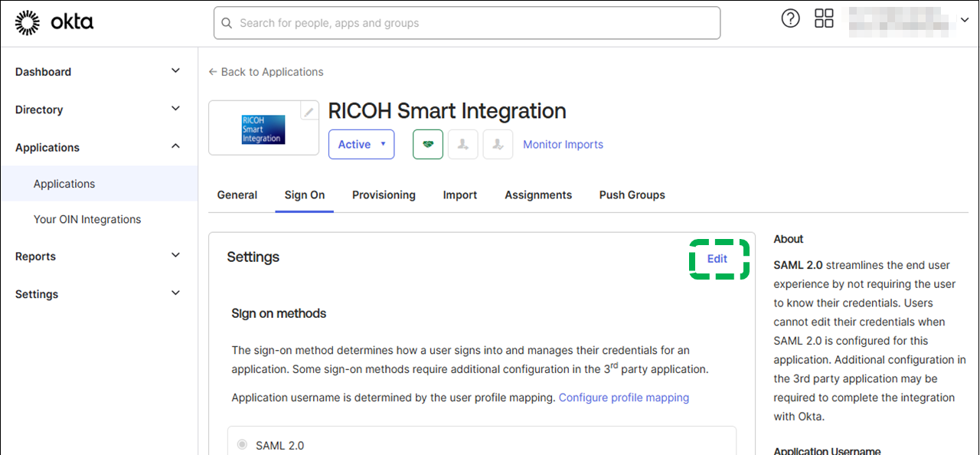Click the search for people, apps field
The height and width of the screenshot is (455, 980).
tap(467, 23)
